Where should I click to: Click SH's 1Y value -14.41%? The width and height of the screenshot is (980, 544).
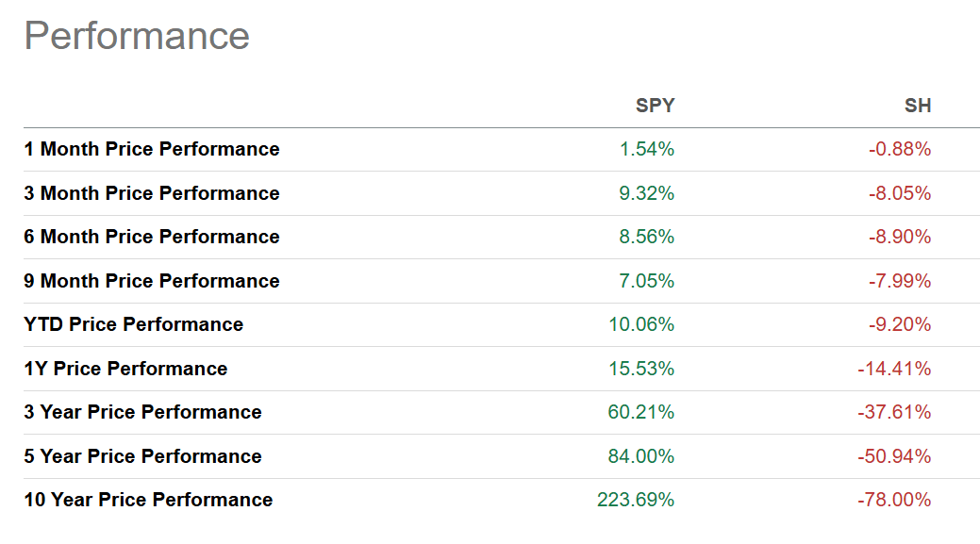(894, 369)
